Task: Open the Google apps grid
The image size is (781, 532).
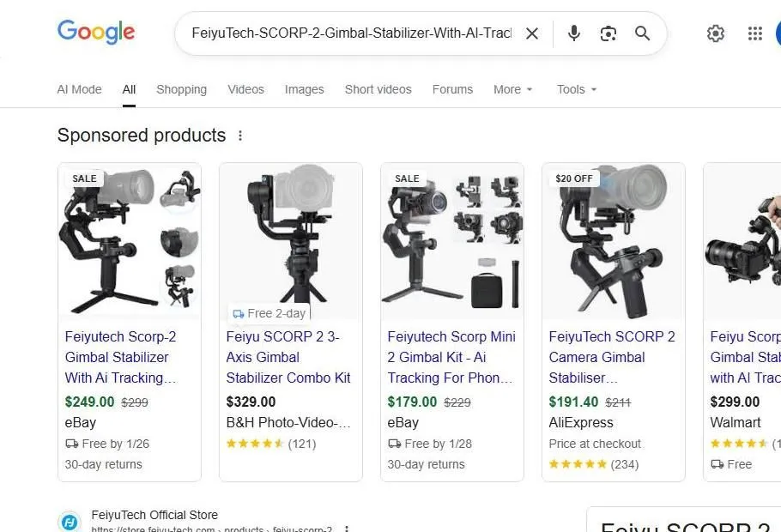Action: [x=755, y=33]
